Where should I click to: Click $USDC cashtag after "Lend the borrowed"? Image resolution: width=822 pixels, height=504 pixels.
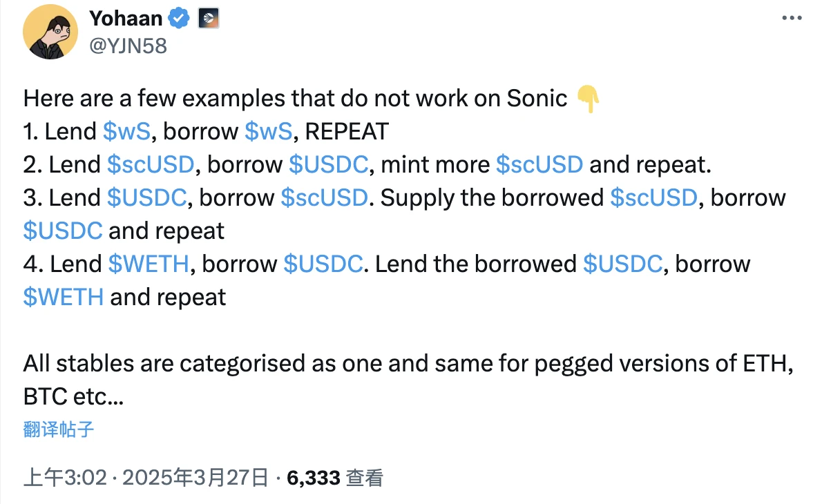tap(622, 264)
